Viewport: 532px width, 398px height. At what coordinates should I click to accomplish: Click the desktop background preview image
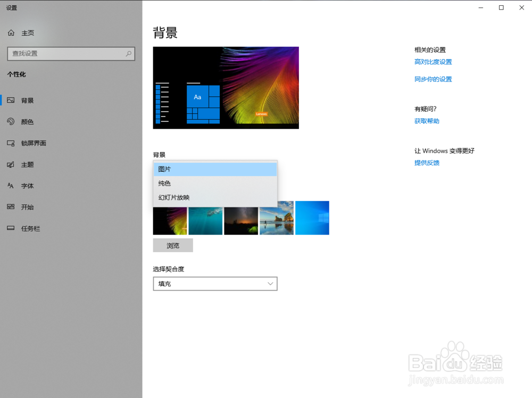pos(226,88)
